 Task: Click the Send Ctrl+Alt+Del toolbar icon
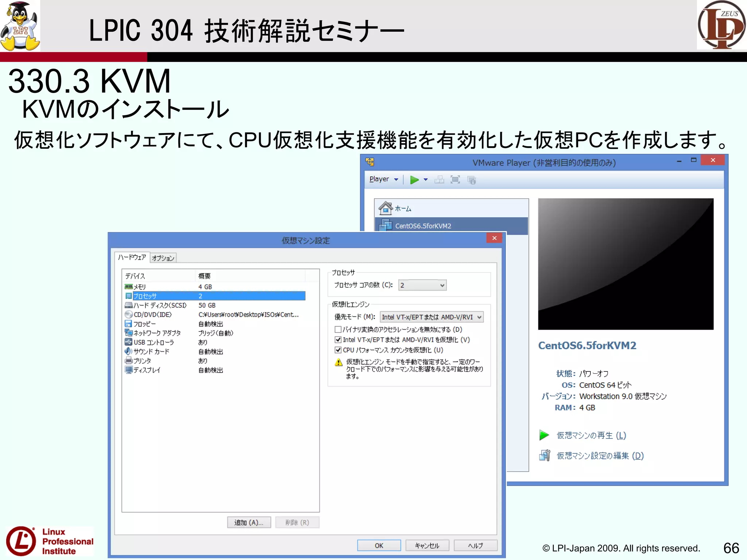[439, 180]
